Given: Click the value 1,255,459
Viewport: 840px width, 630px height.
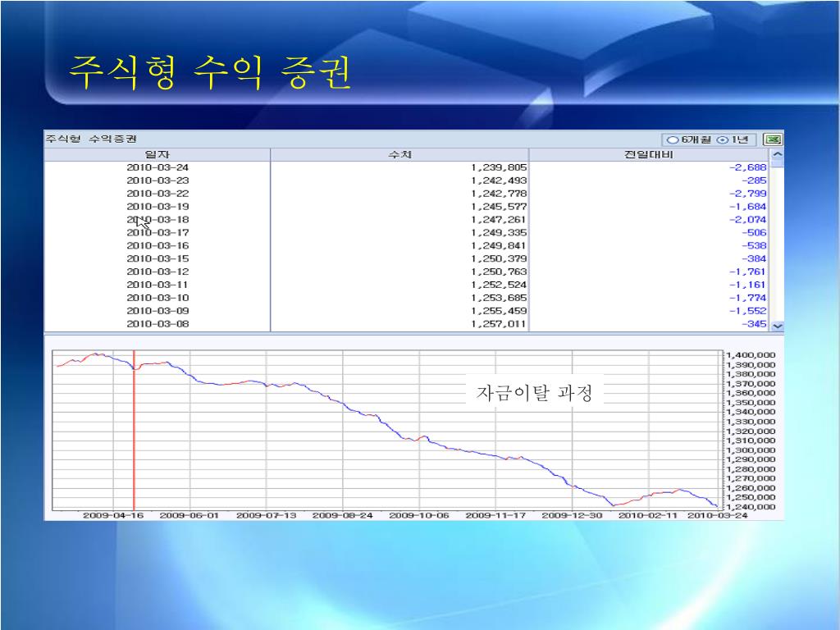Looking at the screenshot, I should click(x=499, y=311).
